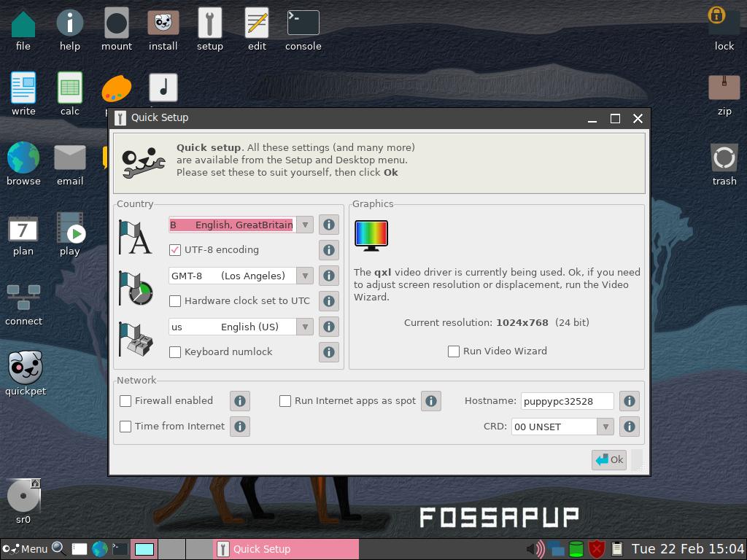
Task: Open the taskbar Menu button
Action: pos(25,549)
